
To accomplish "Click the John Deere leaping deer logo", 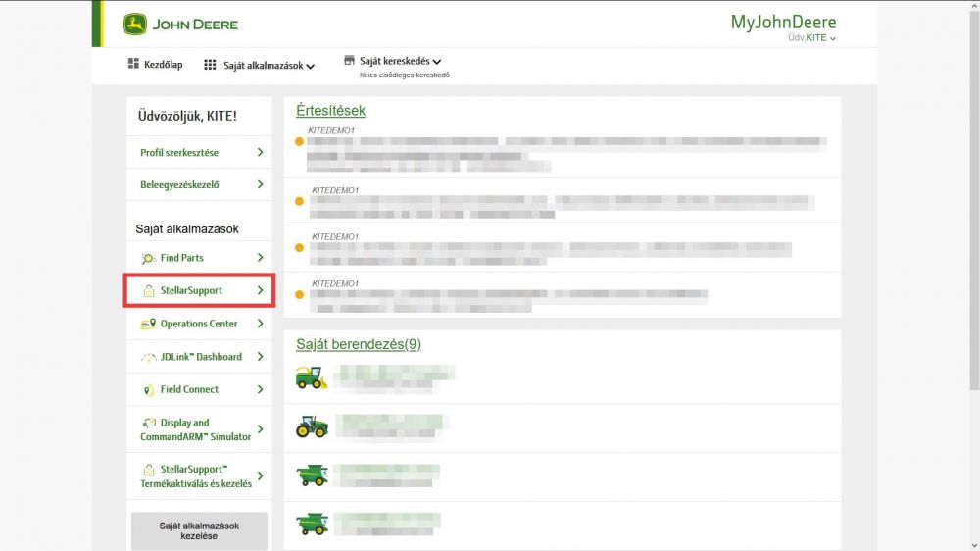I will tap(135, 25).
